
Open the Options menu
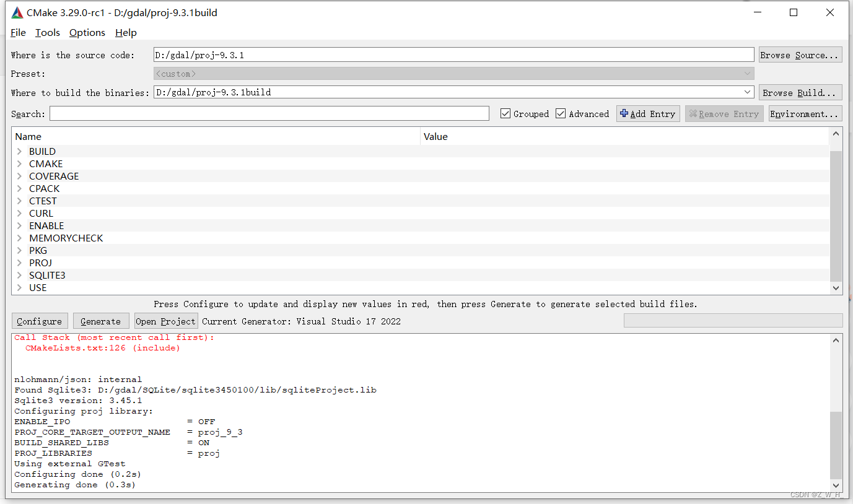[87, 33]
